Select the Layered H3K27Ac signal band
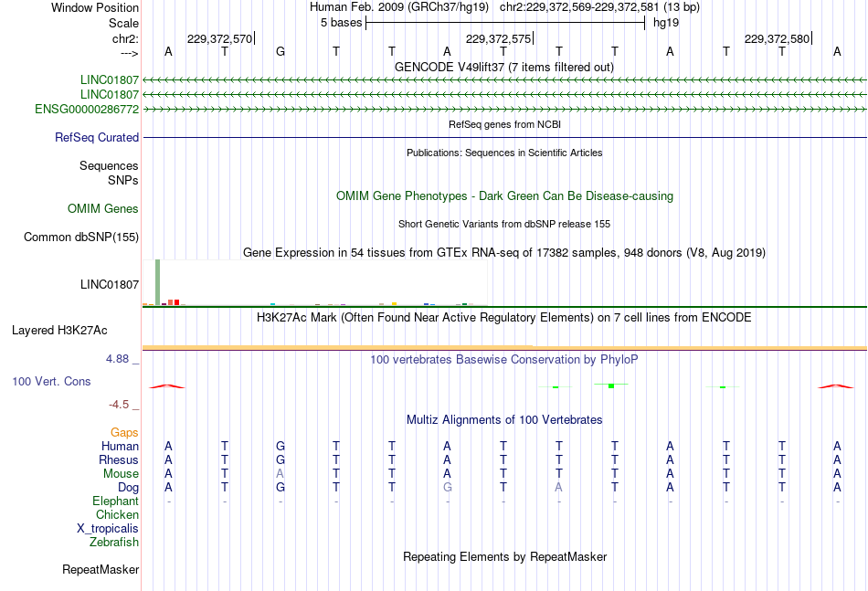 point(504,347)
